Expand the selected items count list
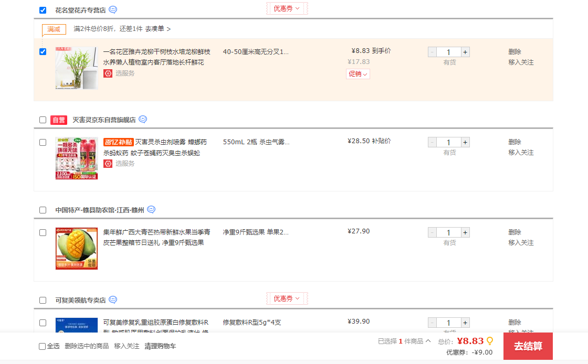 (404, 341)
